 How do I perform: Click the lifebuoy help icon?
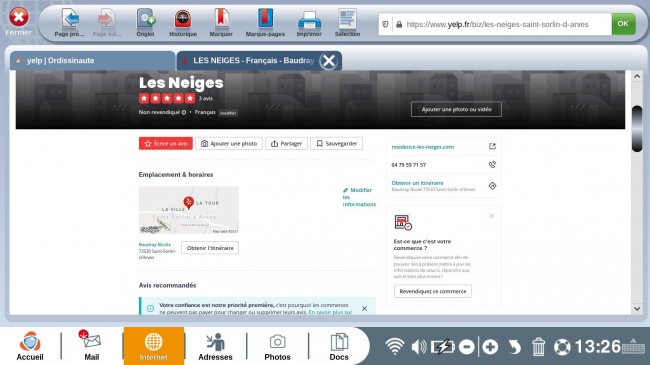coord(562,347)
